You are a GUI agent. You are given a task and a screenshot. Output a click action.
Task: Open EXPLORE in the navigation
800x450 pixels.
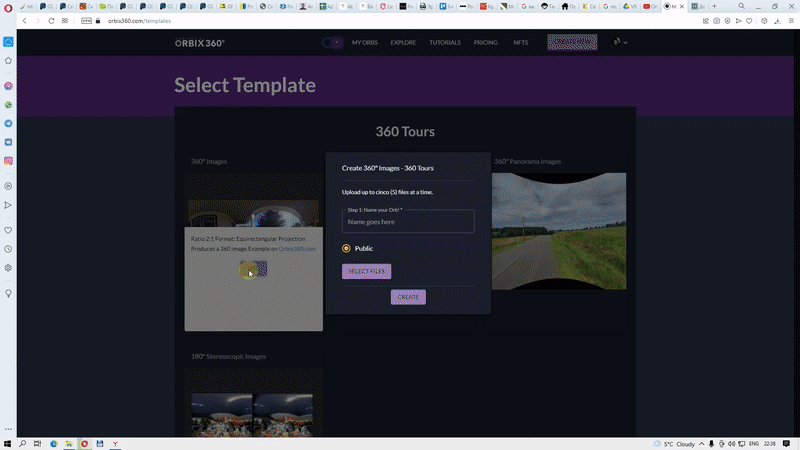403,42
